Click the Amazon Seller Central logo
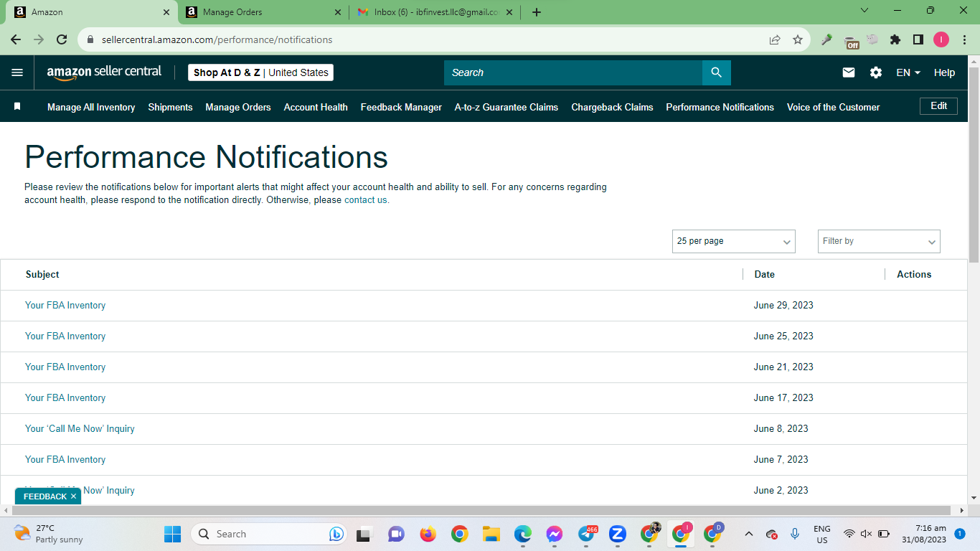The width and height of the screenshot is (980, 551). click(105, 72)
